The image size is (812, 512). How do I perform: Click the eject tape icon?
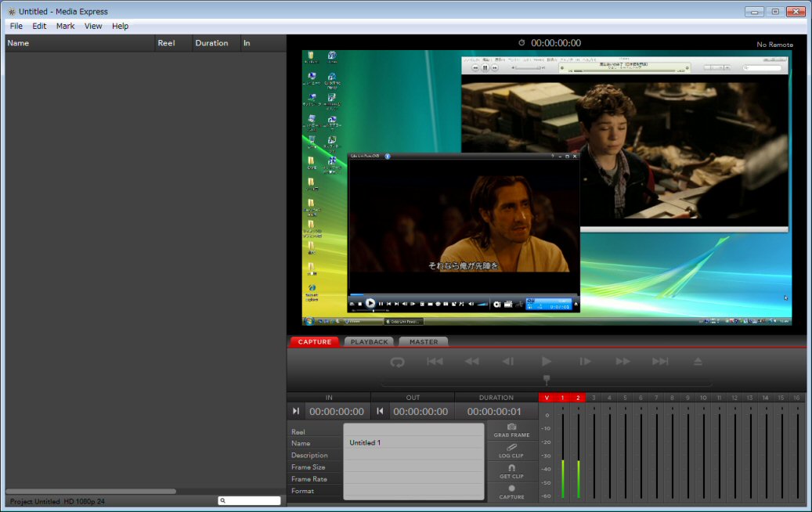pyautogui.click(x=698, y=362)
